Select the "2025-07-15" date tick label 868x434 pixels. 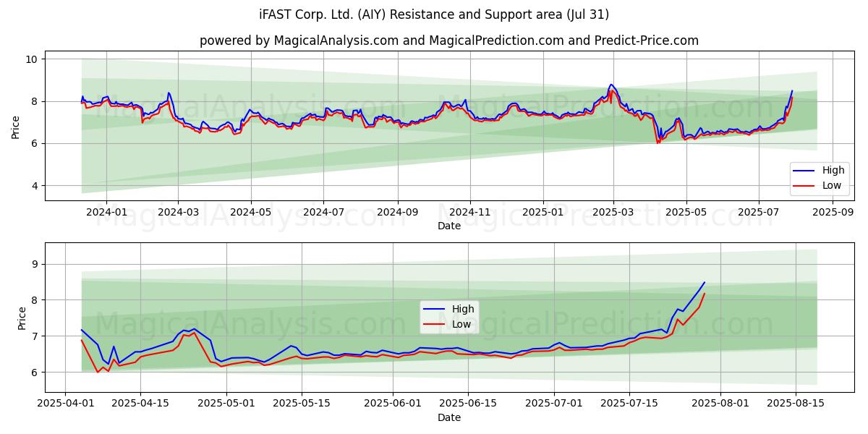628,404
